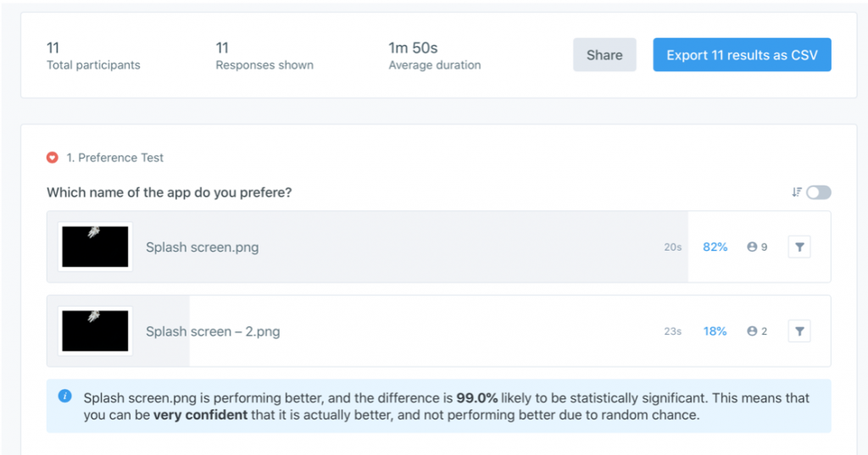Click the heart icon beside Preference Test
Screen dimensions: 868x455
coord(53,158)
